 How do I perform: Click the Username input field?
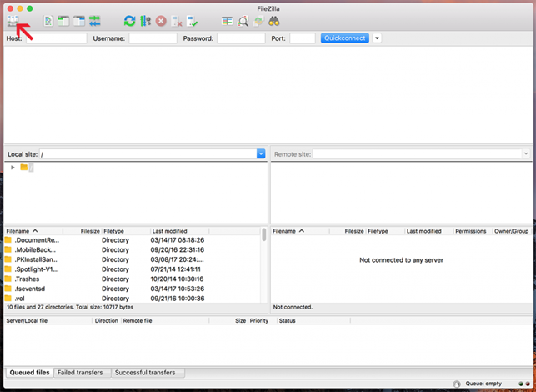pyautogui.click(x=153, y=38)
